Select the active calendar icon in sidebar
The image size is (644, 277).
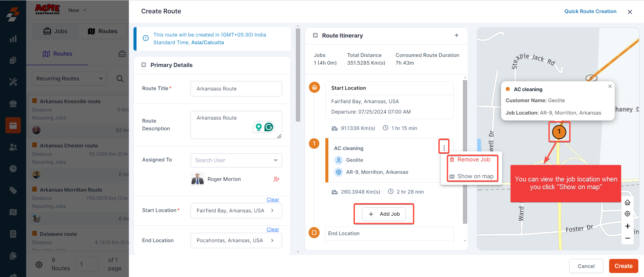[x=13, y=125]
